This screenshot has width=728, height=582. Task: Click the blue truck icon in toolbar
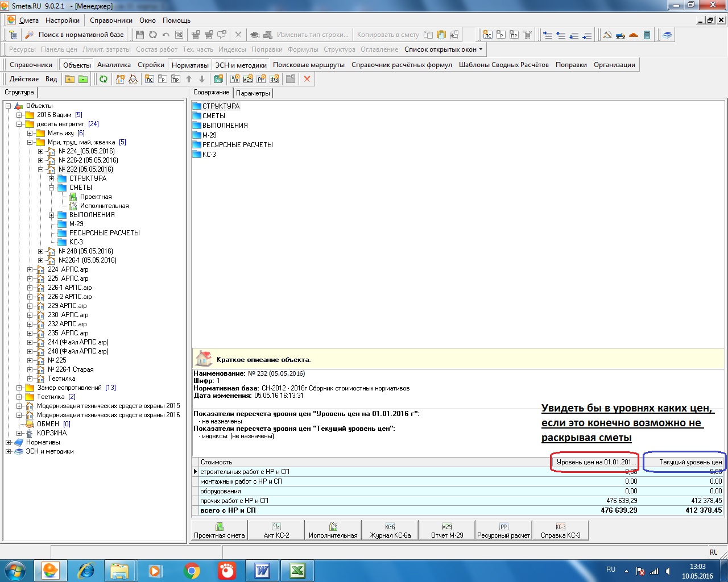pyautogui.click(x=621, y=35)
